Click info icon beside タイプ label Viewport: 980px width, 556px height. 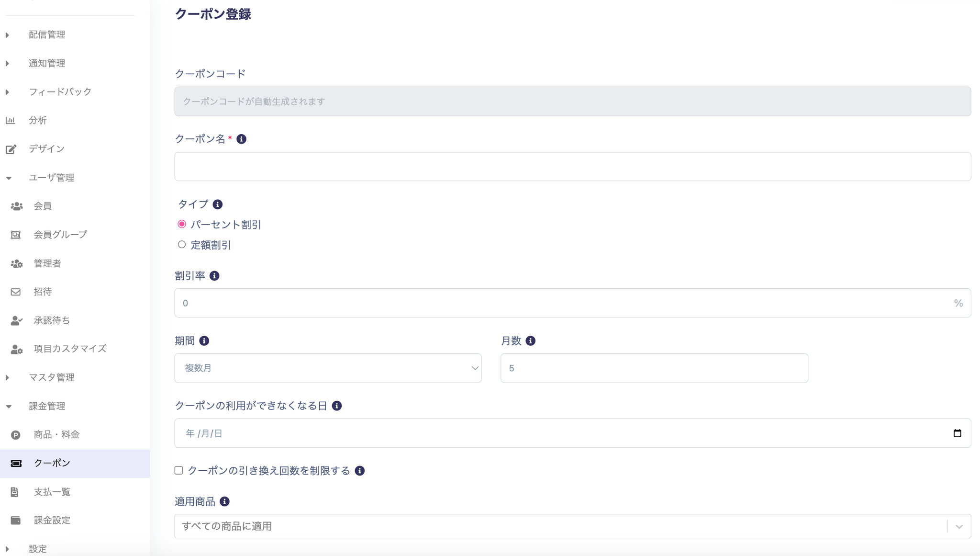[217, 204]
